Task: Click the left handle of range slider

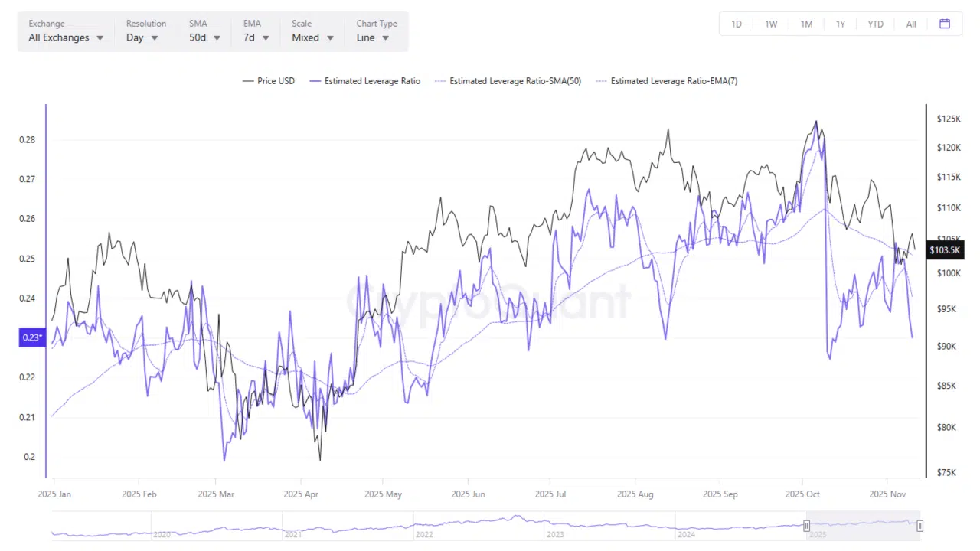Action: pyautogui.click(x=806, y=526)
